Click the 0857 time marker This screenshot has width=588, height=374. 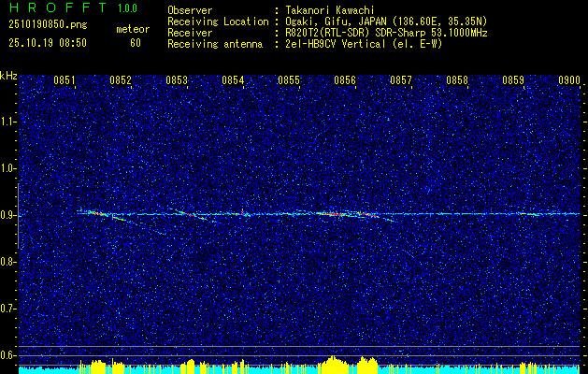401,80
